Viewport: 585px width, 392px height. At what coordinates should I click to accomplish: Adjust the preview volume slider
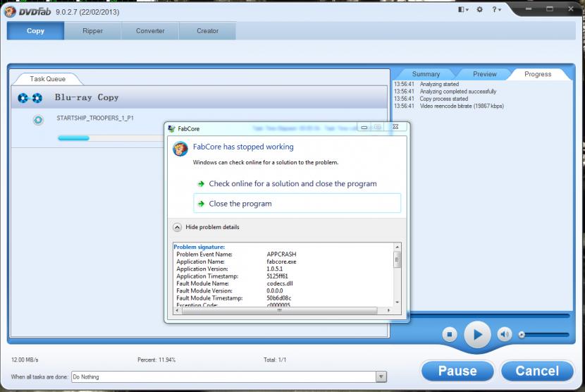[x=545, y=334]
